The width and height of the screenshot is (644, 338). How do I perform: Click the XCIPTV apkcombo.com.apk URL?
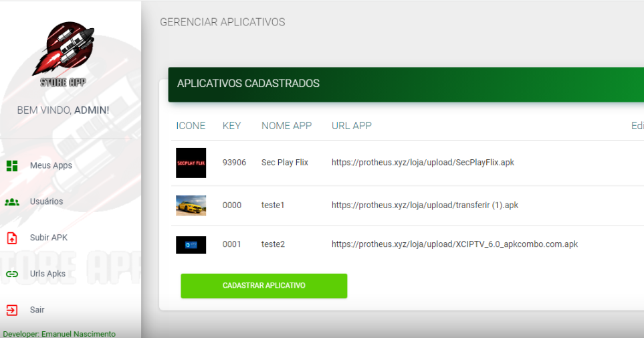(454, 244)
